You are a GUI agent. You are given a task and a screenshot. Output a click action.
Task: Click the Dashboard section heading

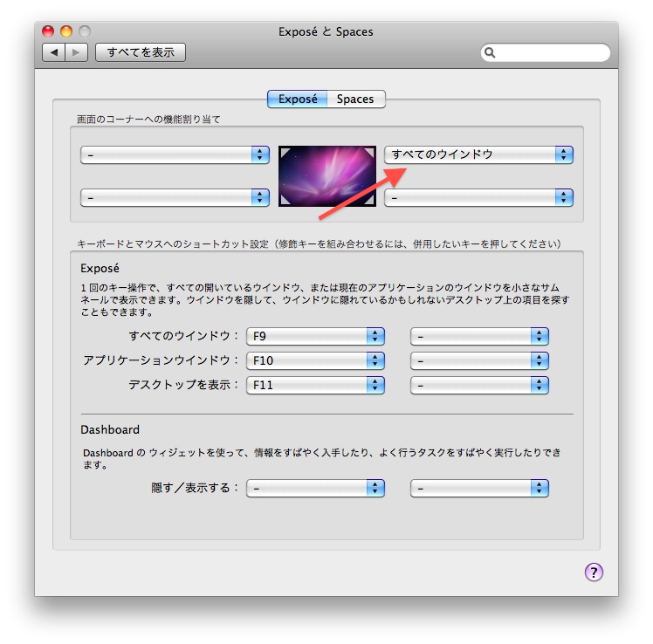click(x=110, y=429)
